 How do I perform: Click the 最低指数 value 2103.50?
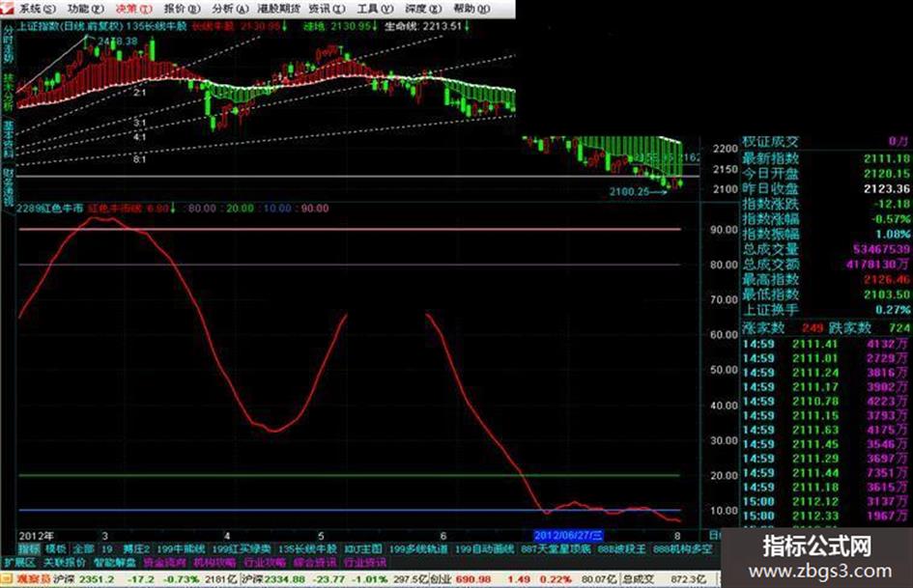[x=886, y=294]
